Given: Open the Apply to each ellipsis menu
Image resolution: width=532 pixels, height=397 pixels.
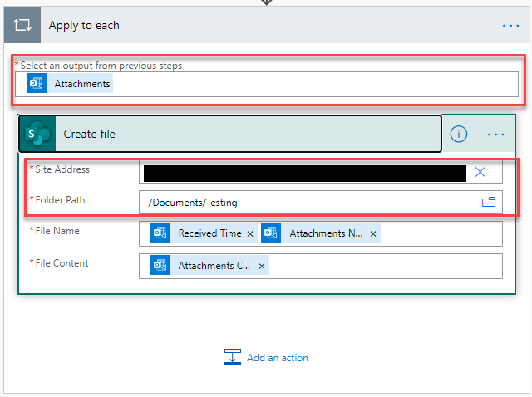Looking at the screenshot, I should pyautogui.click(x=510, y=26).
